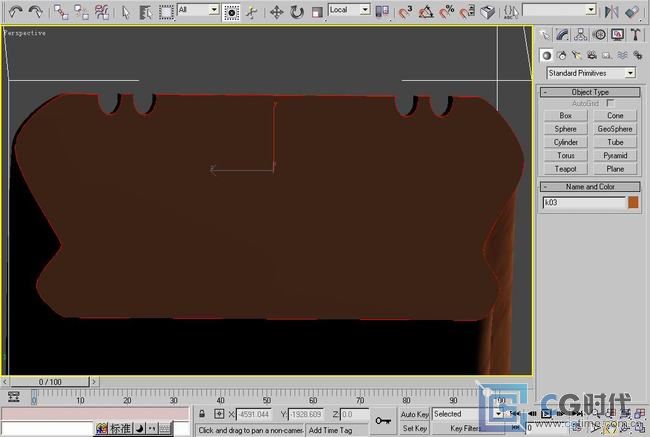Activate the Select and Scale tool
This screenshot has height=437, width=650.
[317, 12]
